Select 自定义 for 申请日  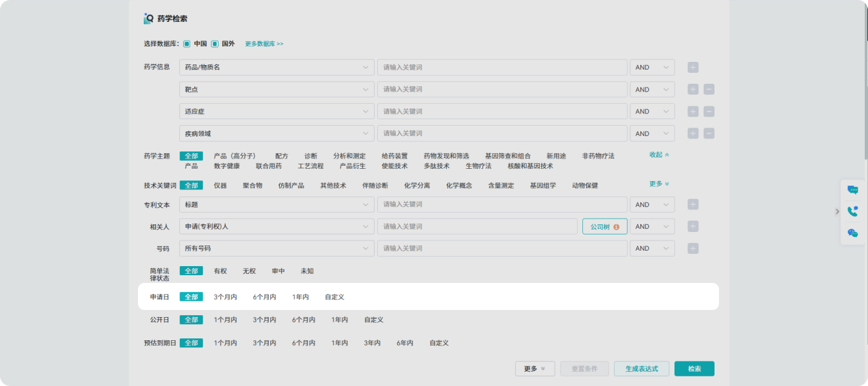coord(335,297)
